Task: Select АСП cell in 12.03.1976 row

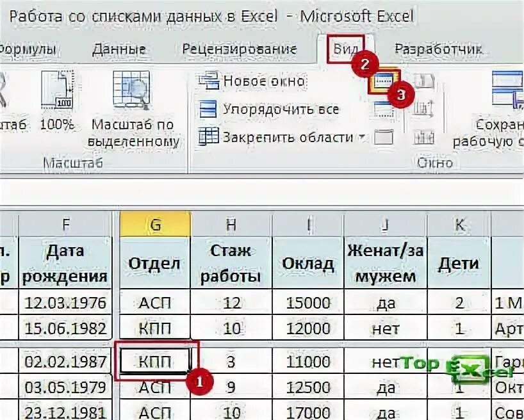Action: [x=155, y=302]
